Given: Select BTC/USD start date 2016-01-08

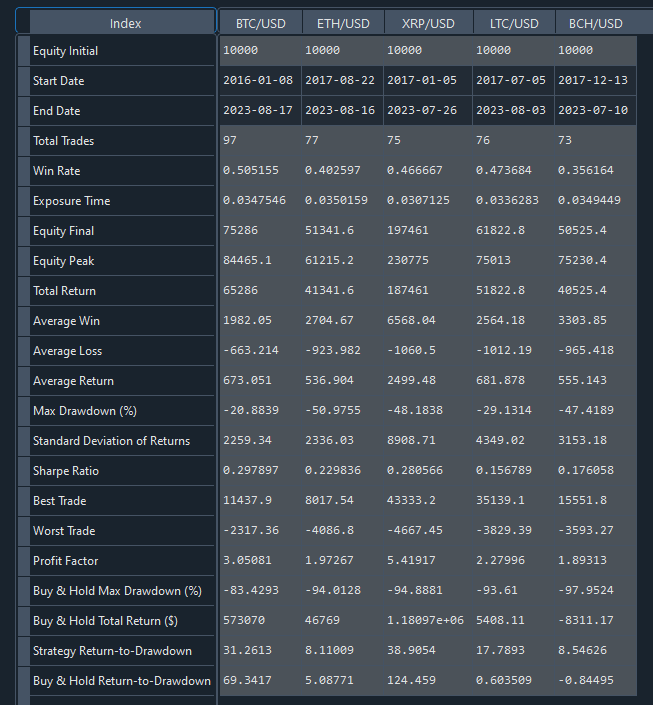Looking at the screenshot, I should (258, 80).
